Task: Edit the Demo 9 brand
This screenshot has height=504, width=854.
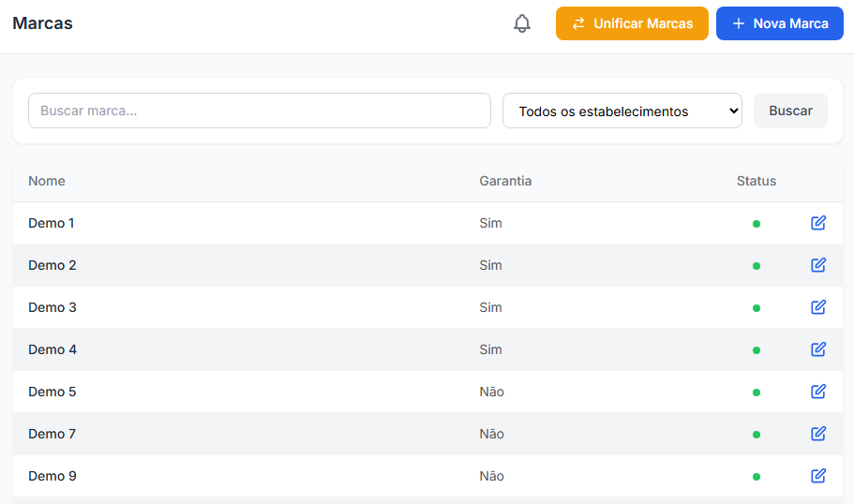Action: point(818,476)
